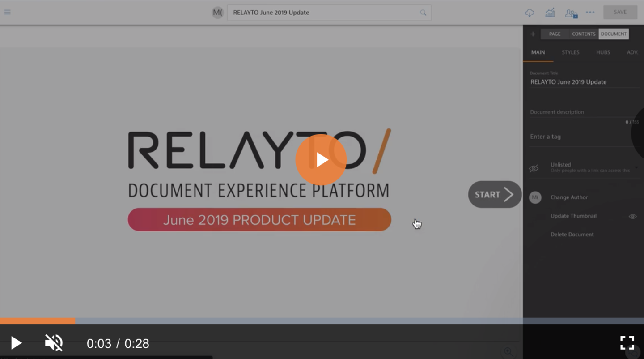Open sharing permissions users-lock icon
This screenshot has height=359, width=644.
[x=571, y=13]
